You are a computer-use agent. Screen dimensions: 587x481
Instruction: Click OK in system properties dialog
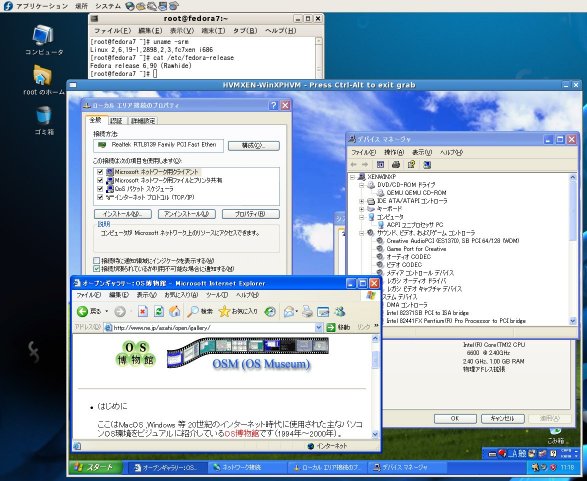pyautogui.click(x=455, y=418)
